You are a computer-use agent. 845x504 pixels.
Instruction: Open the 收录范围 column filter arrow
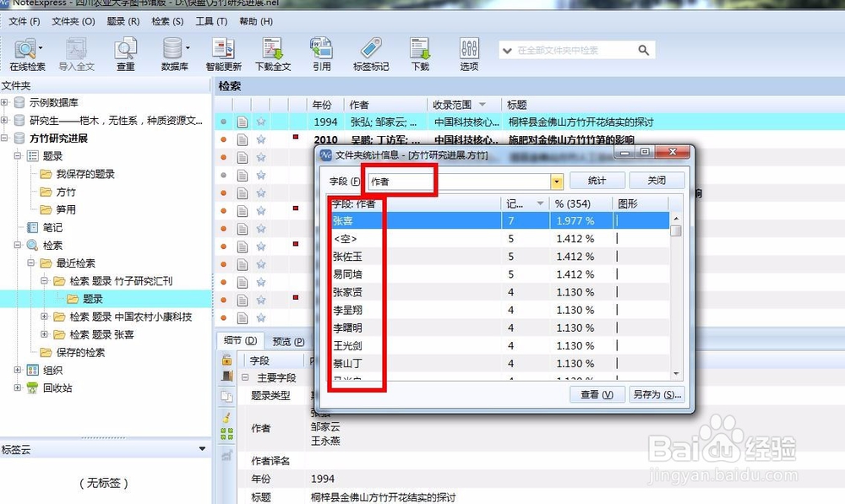point(482,105)
